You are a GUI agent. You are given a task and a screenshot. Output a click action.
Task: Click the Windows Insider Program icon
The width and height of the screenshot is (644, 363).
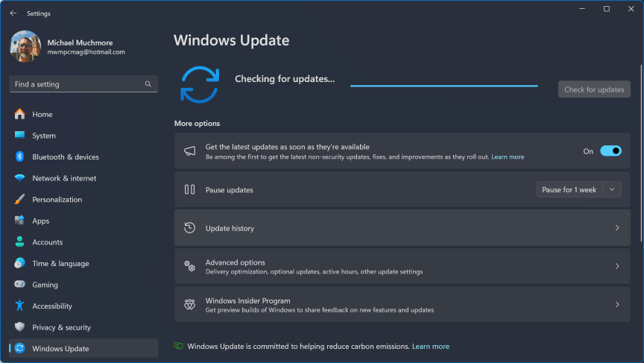click(x=189, y=304)
